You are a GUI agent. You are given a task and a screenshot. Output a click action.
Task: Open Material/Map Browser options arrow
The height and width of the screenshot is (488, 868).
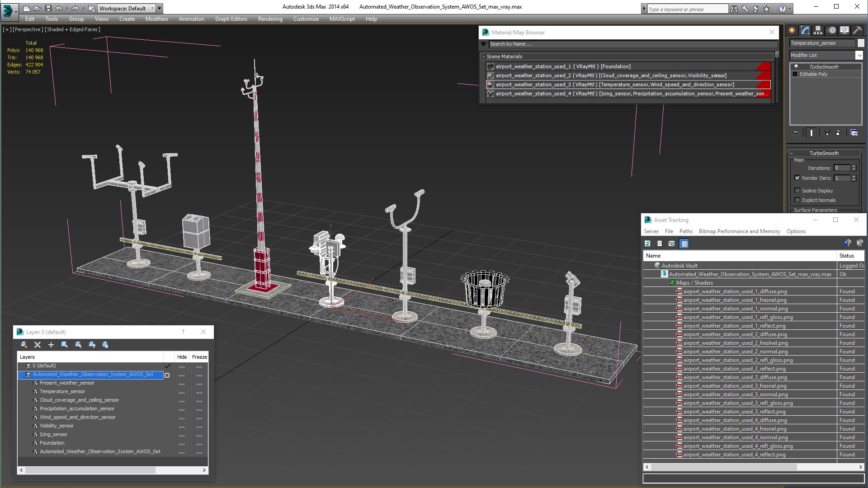[x=484, y=44]
